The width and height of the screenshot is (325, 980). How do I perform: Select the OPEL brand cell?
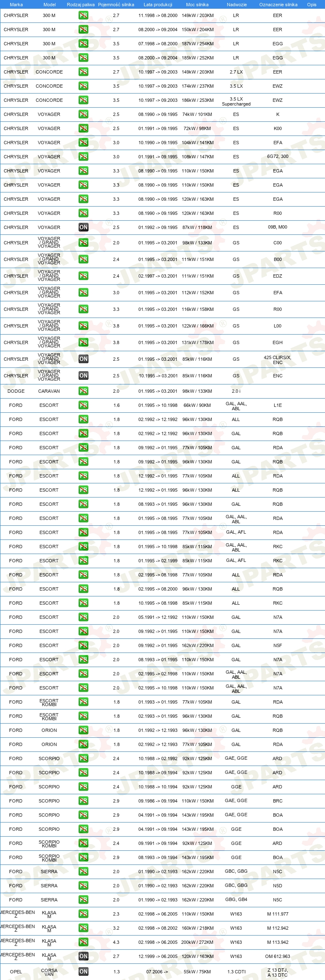(x=16, y=972)
